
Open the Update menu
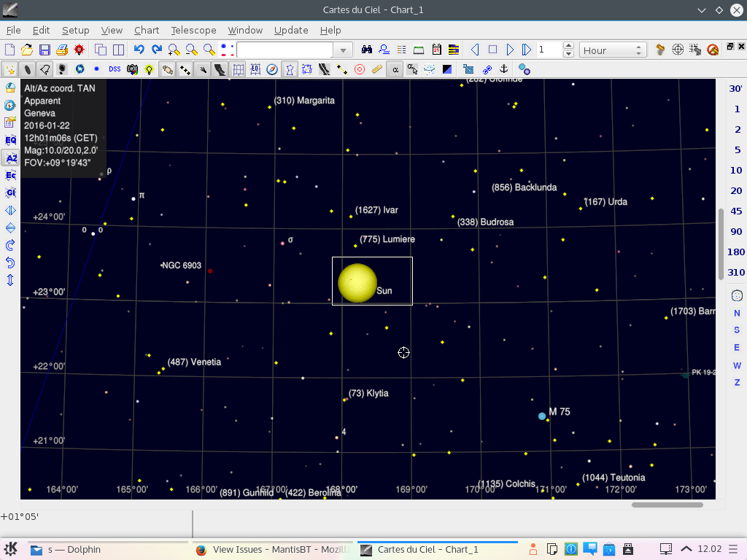coord(291,30)
